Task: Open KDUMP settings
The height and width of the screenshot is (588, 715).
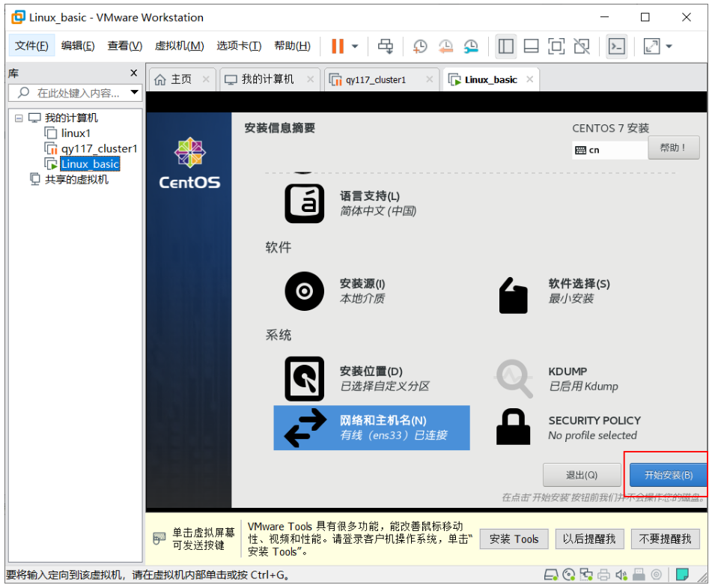Action: click(x=557, y=378)
